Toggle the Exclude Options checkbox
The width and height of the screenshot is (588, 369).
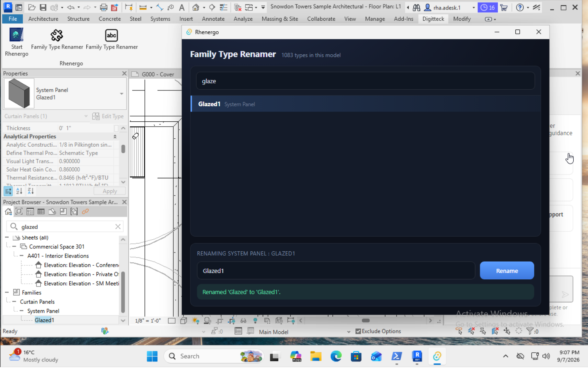[358, 331]
